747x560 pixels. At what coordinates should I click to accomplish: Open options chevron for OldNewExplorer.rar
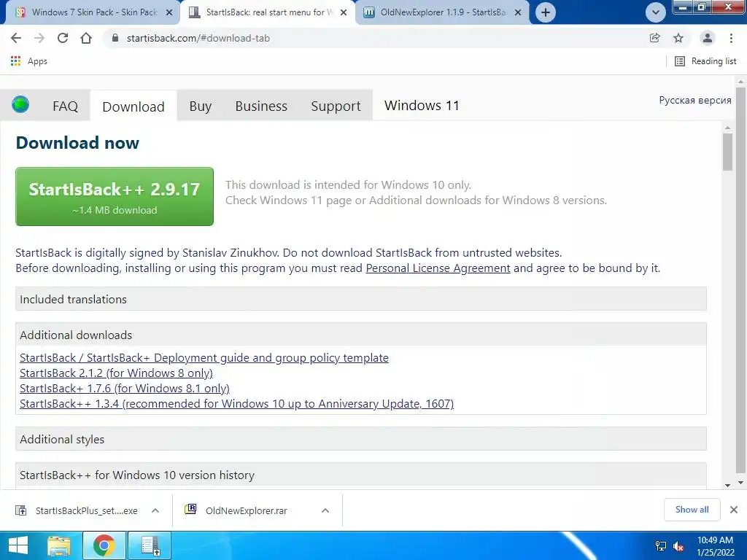click(325, 510)
